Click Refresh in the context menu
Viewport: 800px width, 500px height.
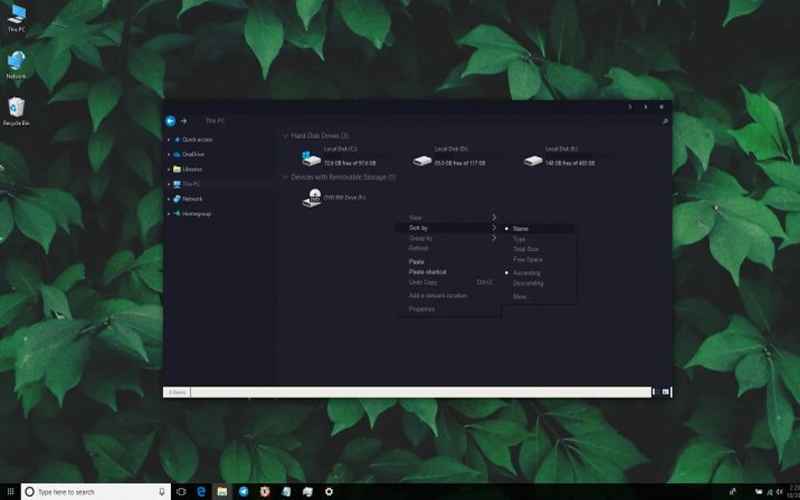click(449, 248)
